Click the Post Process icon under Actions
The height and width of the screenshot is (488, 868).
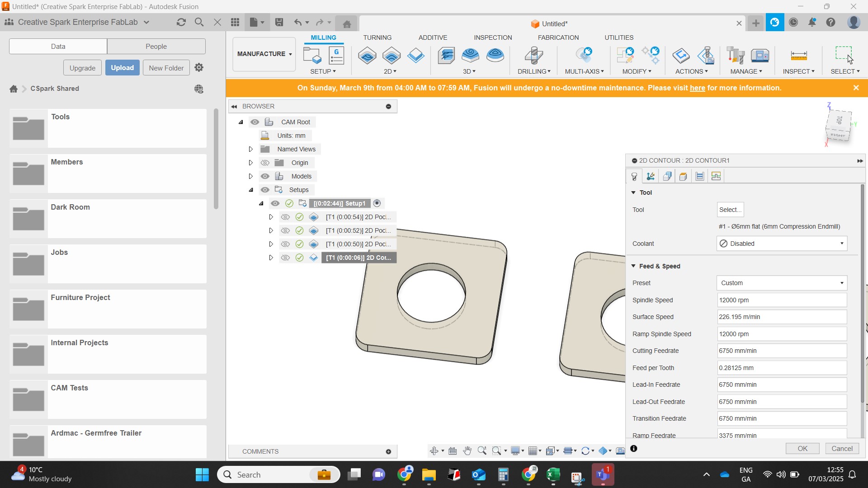pyautogui.click(x=706, y=56)
